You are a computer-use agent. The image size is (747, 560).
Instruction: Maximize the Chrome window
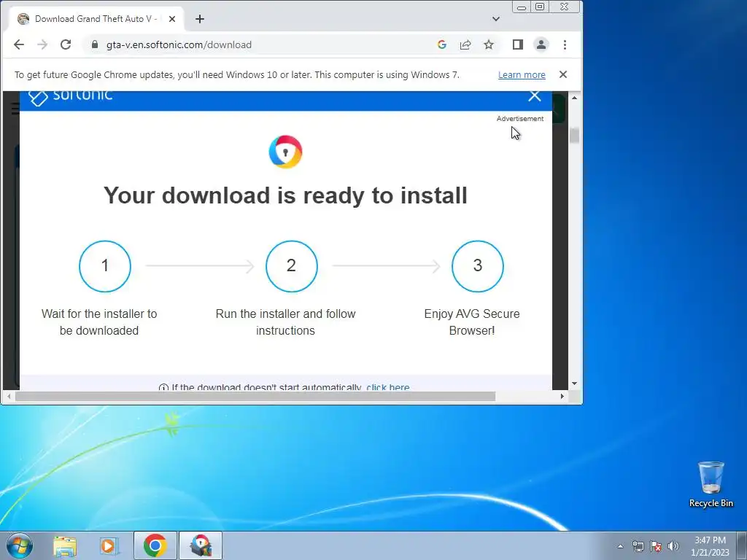540,7
